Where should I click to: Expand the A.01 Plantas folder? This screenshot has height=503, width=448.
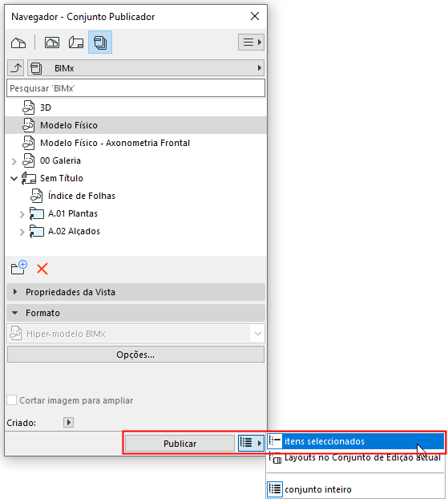(22, 214)
